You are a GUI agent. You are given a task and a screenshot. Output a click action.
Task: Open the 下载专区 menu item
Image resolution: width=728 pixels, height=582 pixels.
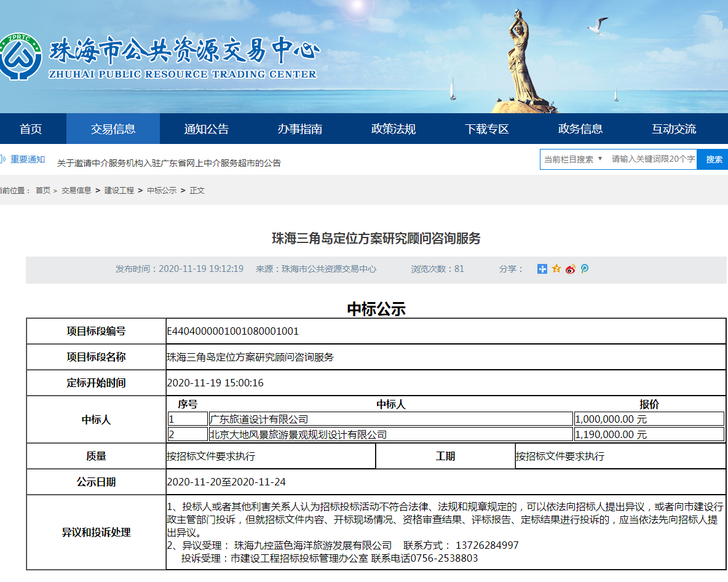[x=487, y=129]
